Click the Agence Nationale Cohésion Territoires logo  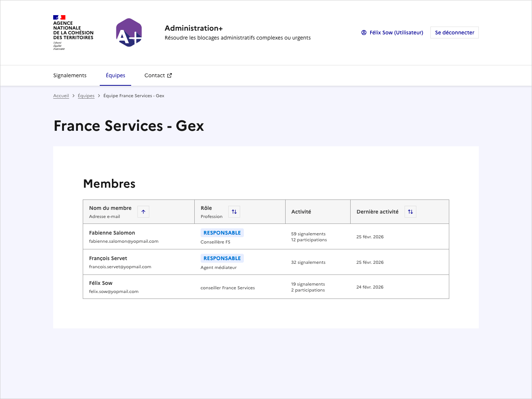tap(73, 33)
